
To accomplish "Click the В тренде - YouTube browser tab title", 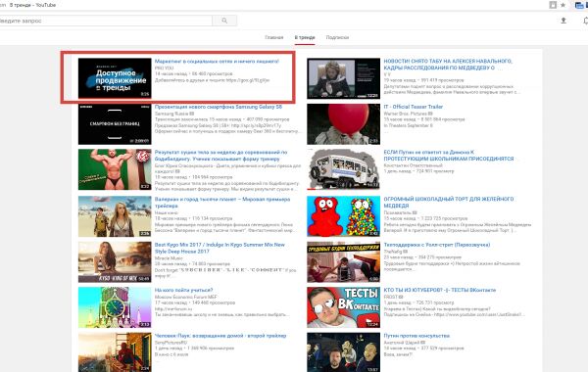I will [32, 5].
